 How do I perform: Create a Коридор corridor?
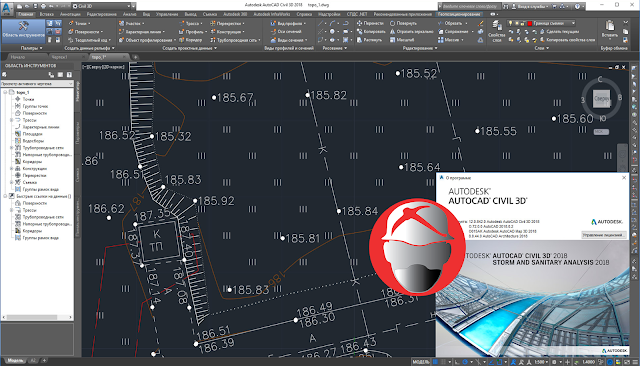coord(191,40)
